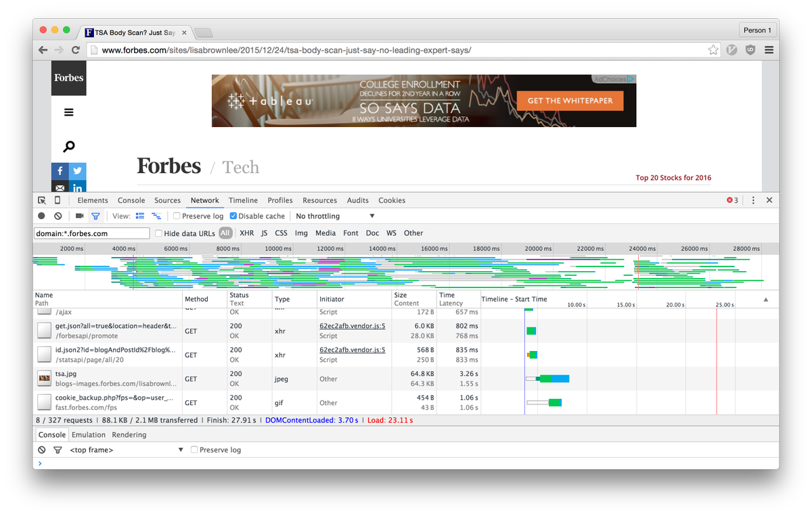Filter requests by Font type
Image resolution: width=812 pixels, height=516 pixels.
351,233
